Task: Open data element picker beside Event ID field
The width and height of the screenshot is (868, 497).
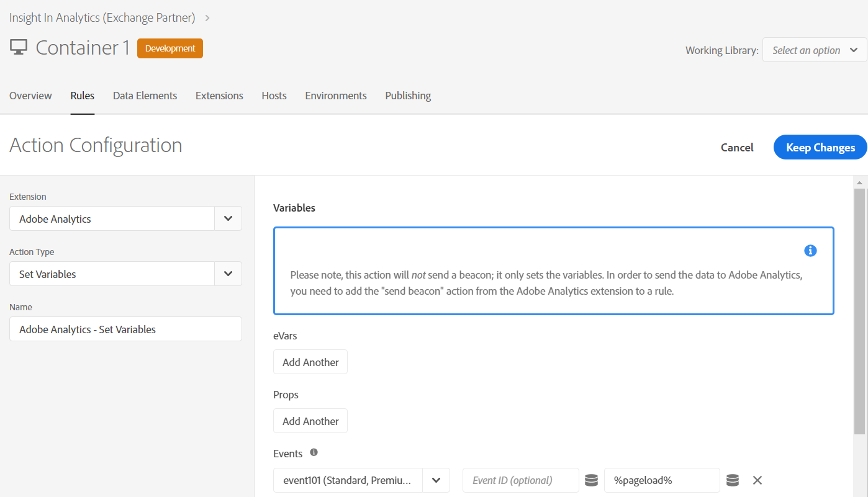Action: [x=591, y=480]
